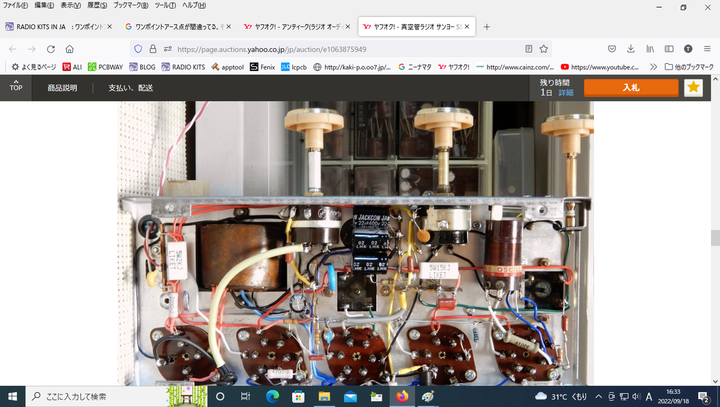The height and width of the screenshot is (407, 720).
Task: Open Firefox from the Windows taskbar
Action: pos(402,396)
